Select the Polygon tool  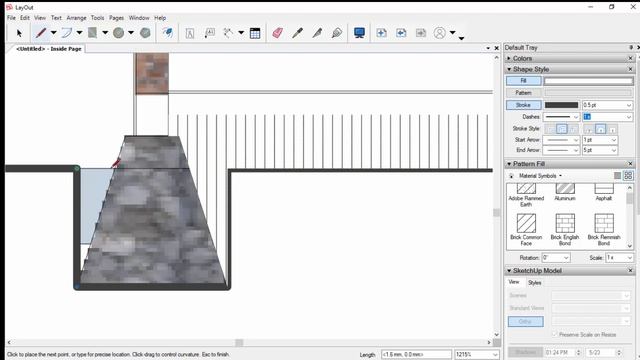coord(145,33)
